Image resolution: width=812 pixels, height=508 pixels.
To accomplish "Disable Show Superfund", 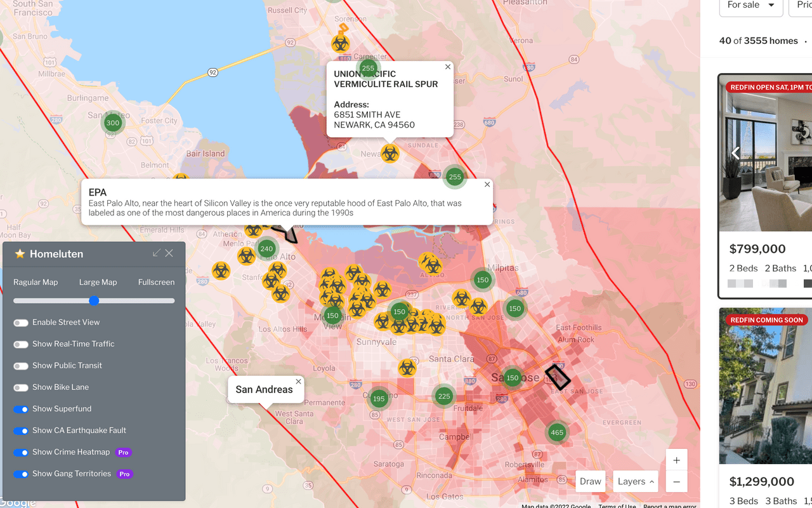I will coord(21,409).
